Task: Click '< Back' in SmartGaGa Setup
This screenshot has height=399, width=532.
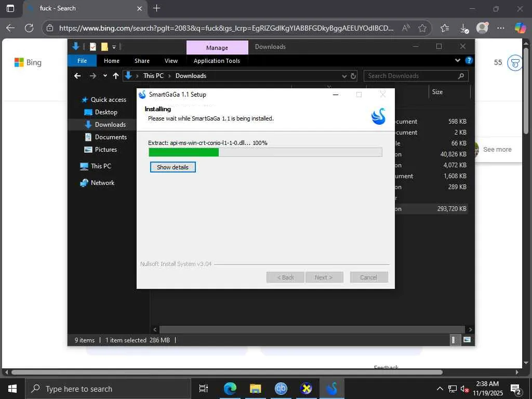Action: click(286, 277)
